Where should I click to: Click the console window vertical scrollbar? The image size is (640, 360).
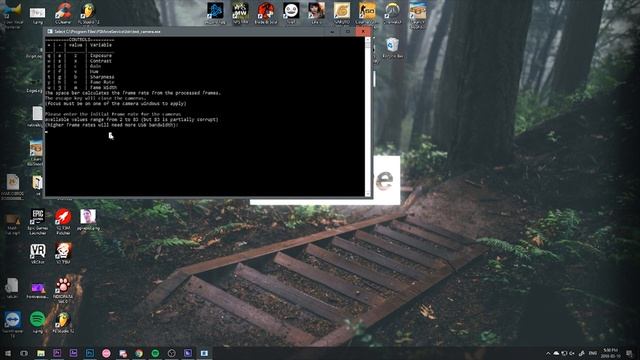368,116
